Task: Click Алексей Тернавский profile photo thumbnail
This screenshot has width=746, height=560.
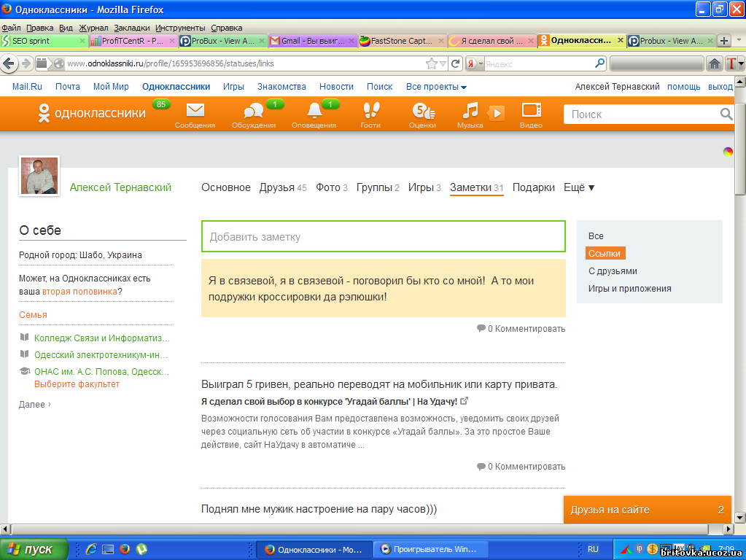Action: [39, 176]
